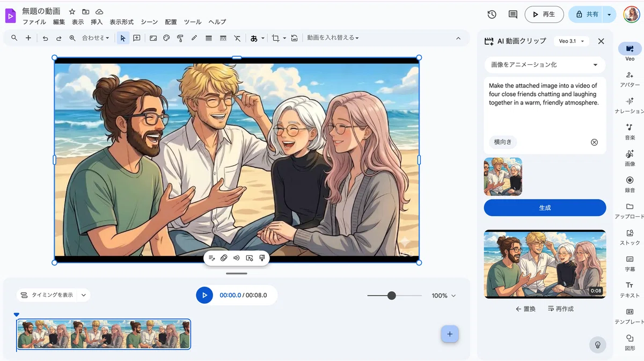The width and height of the screenshot is (644, 361).
Task: Collapse the toolbar with the chevron
Action: click(458, 38)
